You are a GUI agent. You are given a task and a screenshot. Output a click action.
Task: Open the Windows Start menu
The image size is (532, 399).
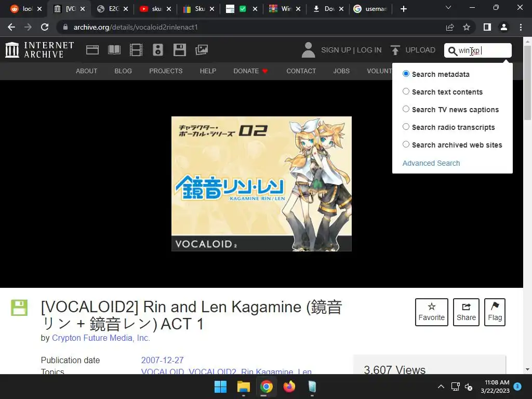tap(220, 387)
